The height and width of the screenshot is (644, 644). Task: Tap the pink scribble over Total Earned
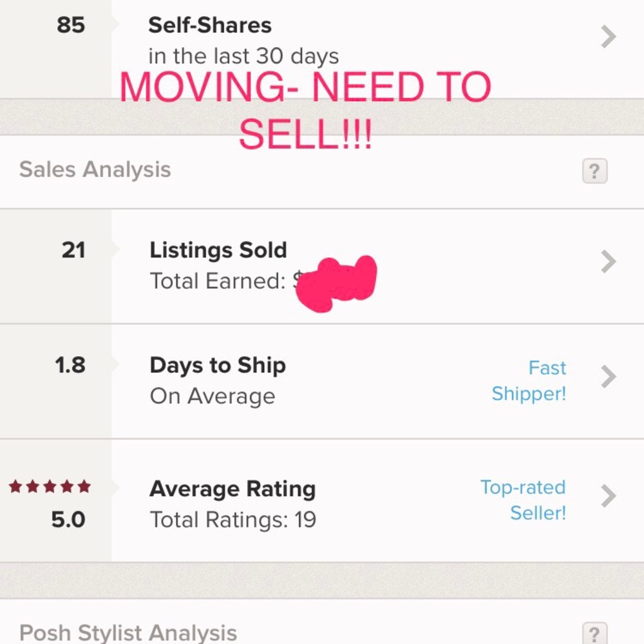335,281
